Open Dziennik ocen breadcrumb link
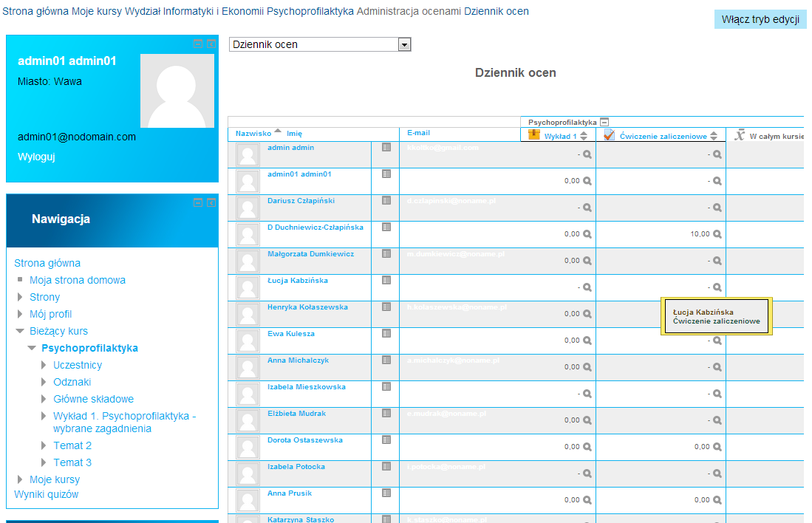Image resolution: width=812 pixels, height=523 pixels. [x=496, y=11]
